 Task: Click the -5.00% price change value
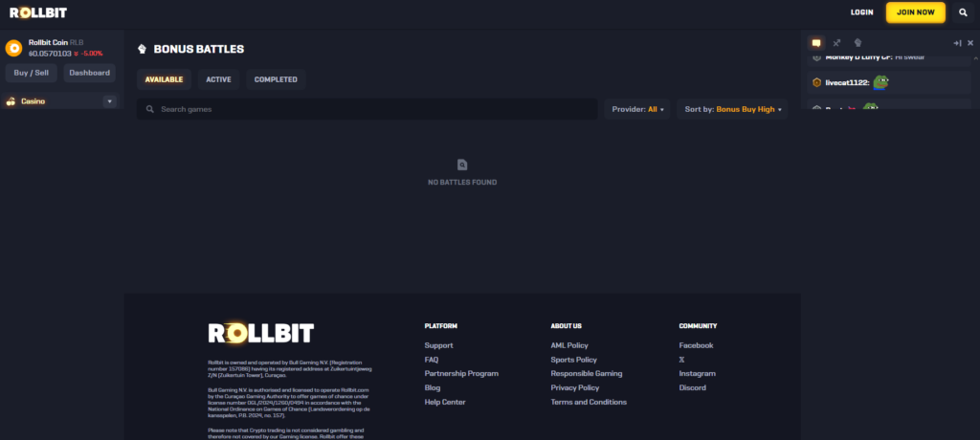click(91, 54)
